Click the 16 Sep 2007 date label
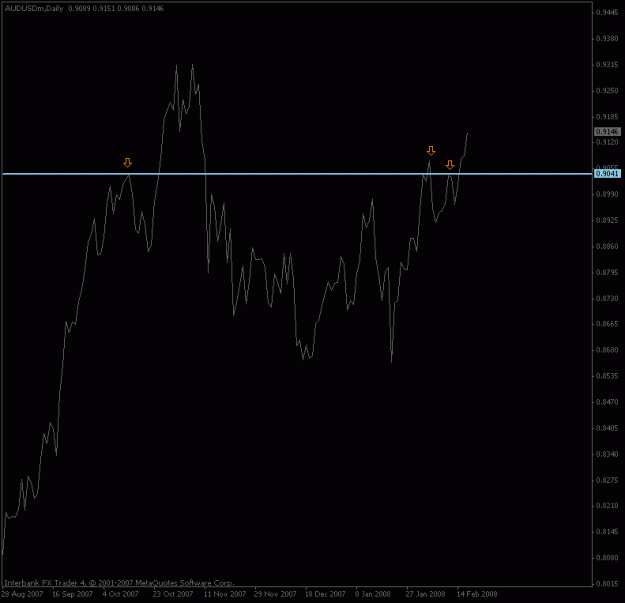625x603 pixels. pyautogui.click(x=72, y=594)
